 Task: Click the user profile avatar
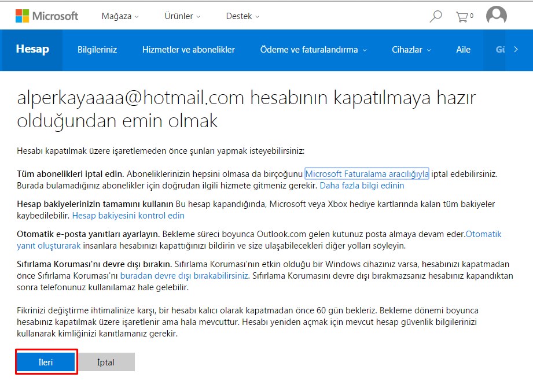[496, 16]
